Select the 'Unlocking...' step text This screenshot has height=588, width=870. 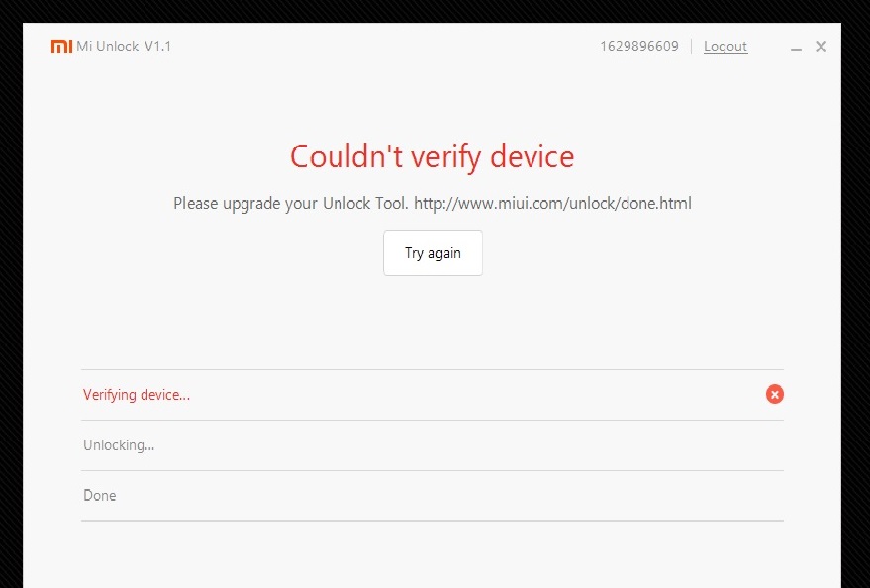(119, 445)
